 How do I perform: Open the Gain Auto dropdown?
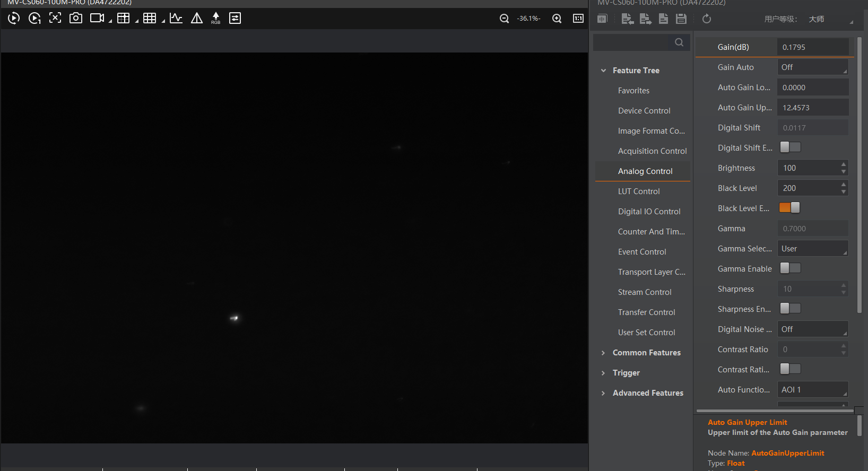pos(813,67)
